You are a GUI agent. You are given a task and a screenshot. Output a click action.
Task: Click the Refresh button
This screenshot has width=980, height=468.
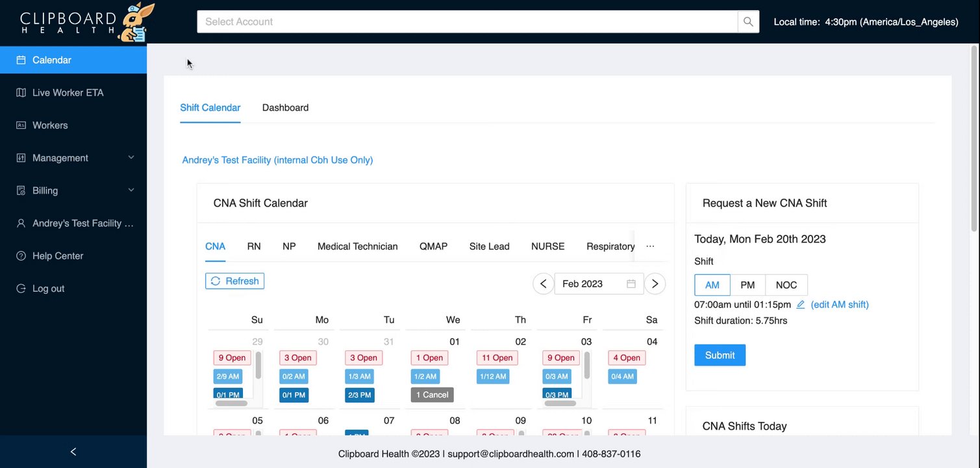click(234, 281)
